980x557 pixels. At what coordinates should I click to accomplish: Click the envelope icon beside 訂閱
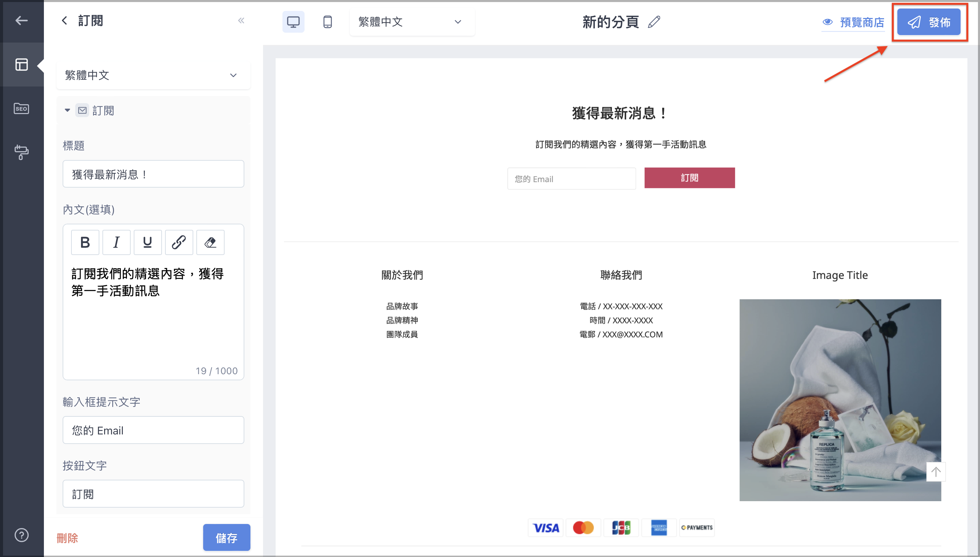[x=82, y=111]
